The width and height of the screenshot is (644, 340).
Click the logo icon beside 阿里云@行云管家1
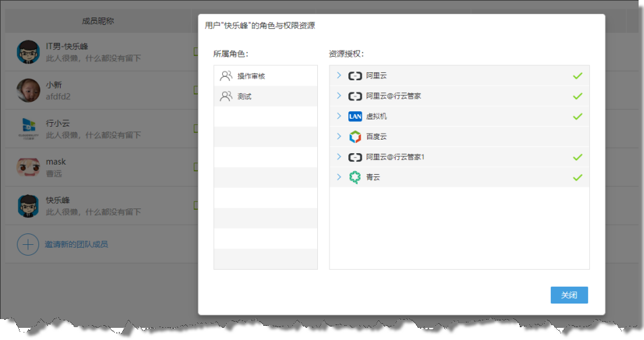pos(355,157)
